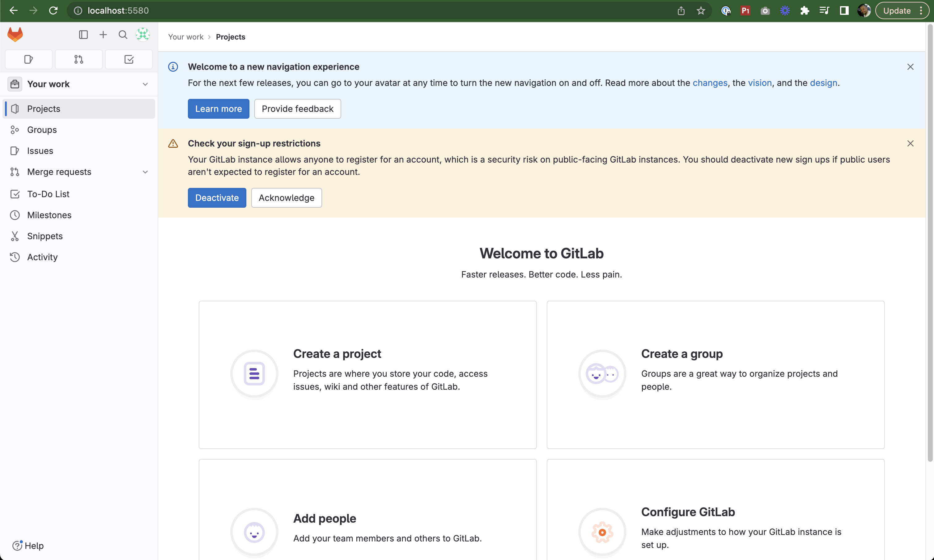Open the design link
Viewport: 934px width, 560px height.
[823, 83]
